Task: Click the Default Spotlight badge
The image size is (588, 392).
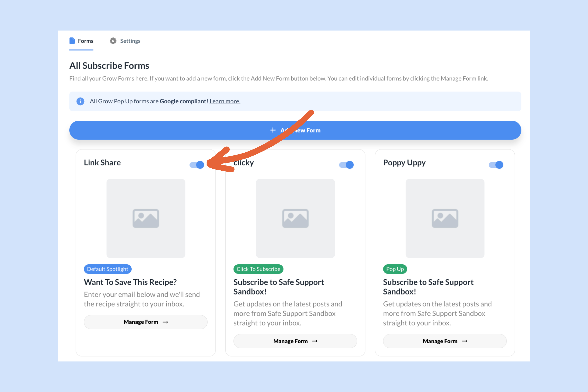Action: pyautogui.click(x=107, y=269)
